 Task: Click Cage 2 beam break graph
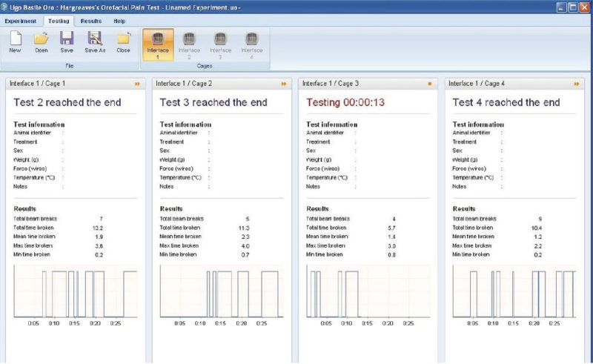coord(222,291)
